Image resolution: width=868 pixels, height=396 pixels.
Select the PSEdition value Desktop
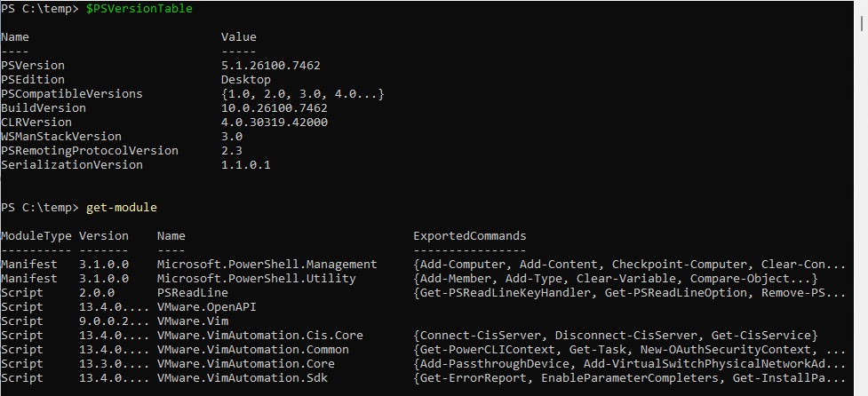point(246,80)
